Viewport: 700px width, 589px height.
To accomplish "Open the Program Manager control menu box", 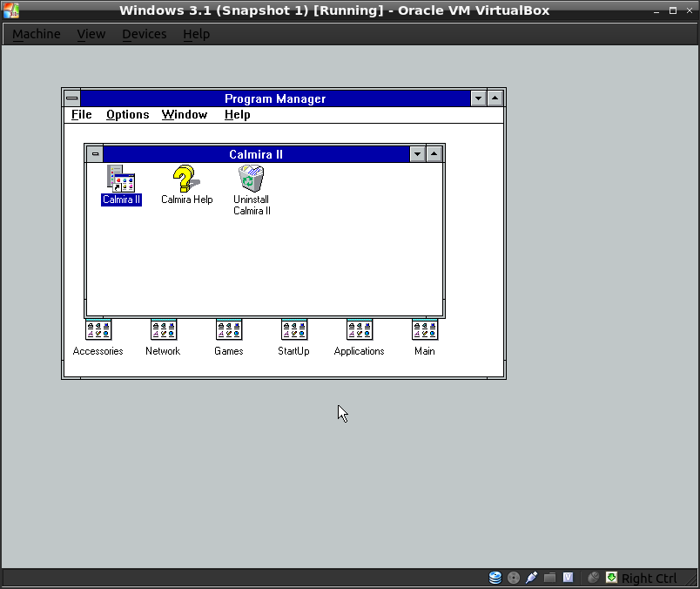I will tap(72, 98).
